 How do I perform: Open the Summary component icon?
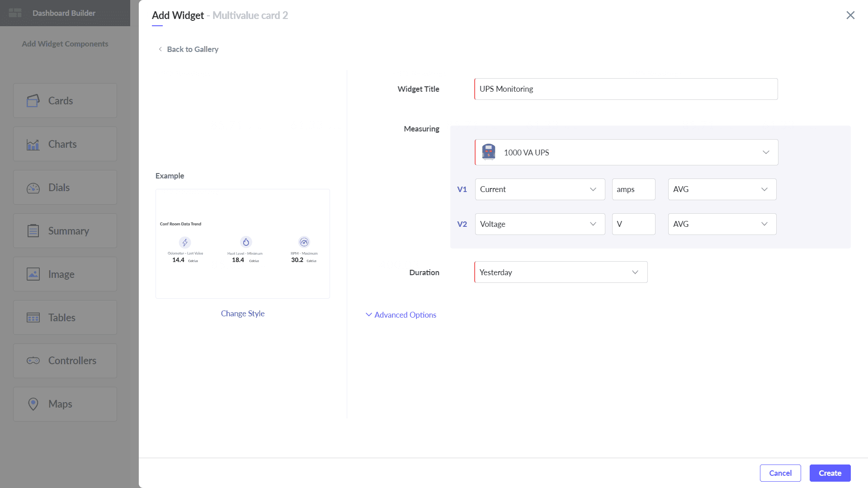(33, 231)
